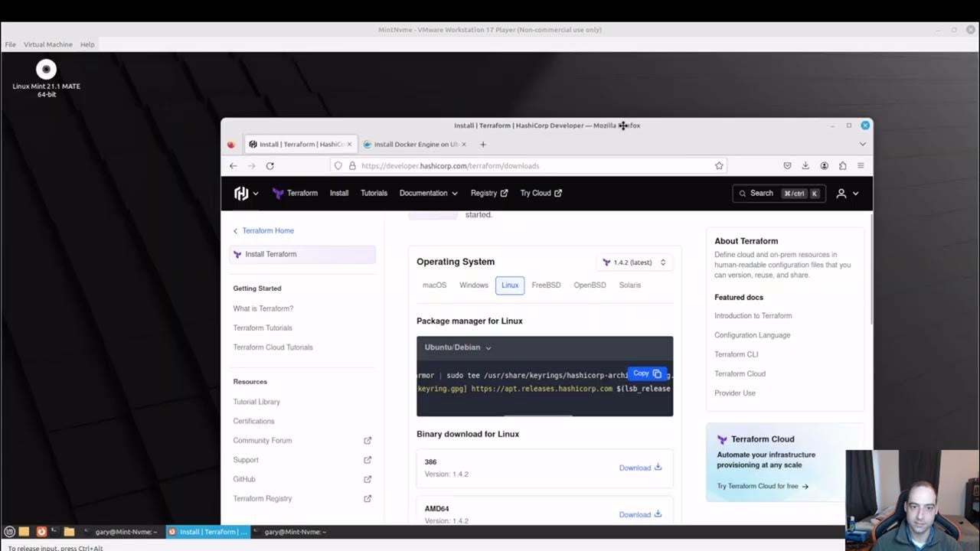Open VMware Virtual Machine menu
This screenshot has width=980, height=551.
(x=47, y=44)
